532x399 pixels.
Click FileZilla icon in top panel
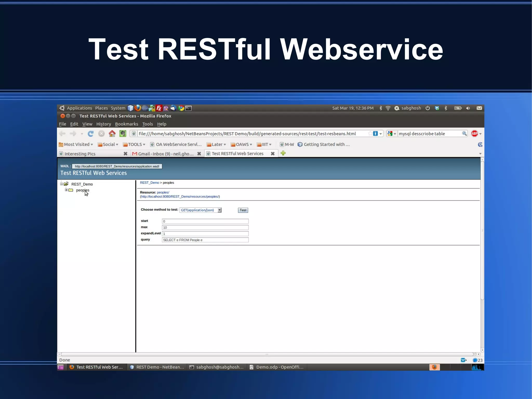159,108
